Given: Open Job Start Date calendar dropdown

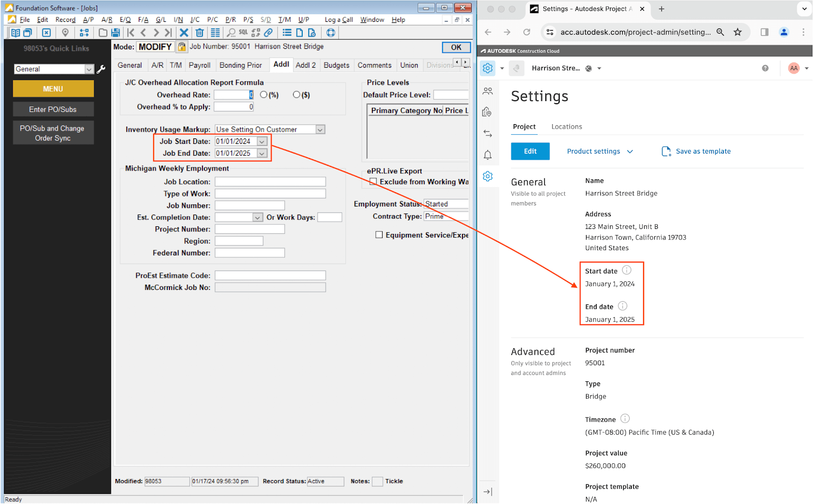Looking at the screenshot, I should click(262, 141).
